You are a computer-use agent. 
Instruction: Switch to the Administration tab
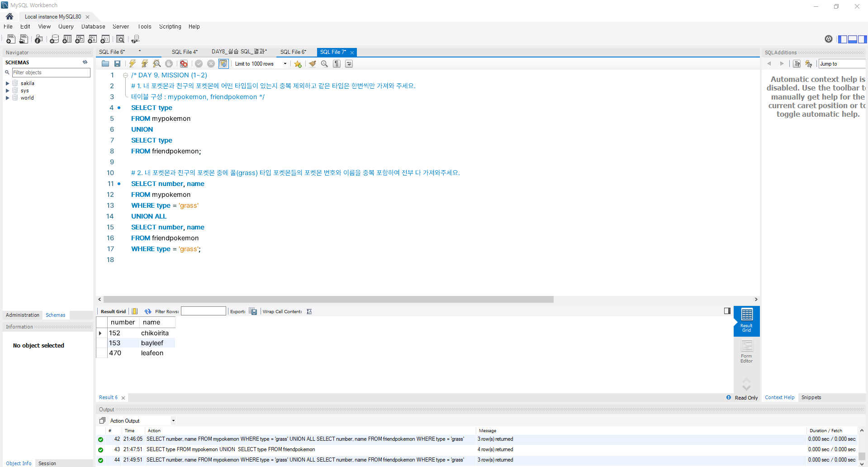click(x=23, y=315)
